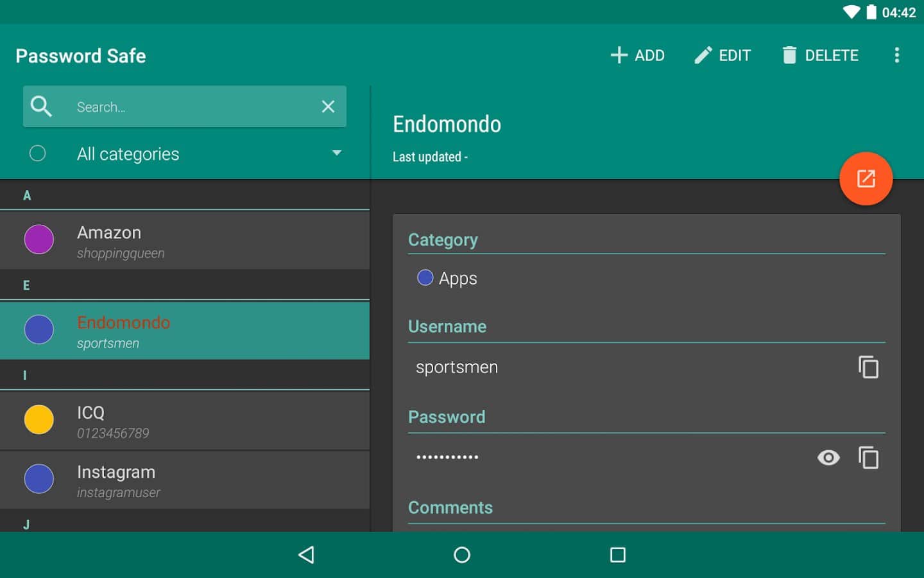Open the Amazon entry
The height and width of the screenshot is (578, 924).
pyautogui.click(x=185, y=240)
